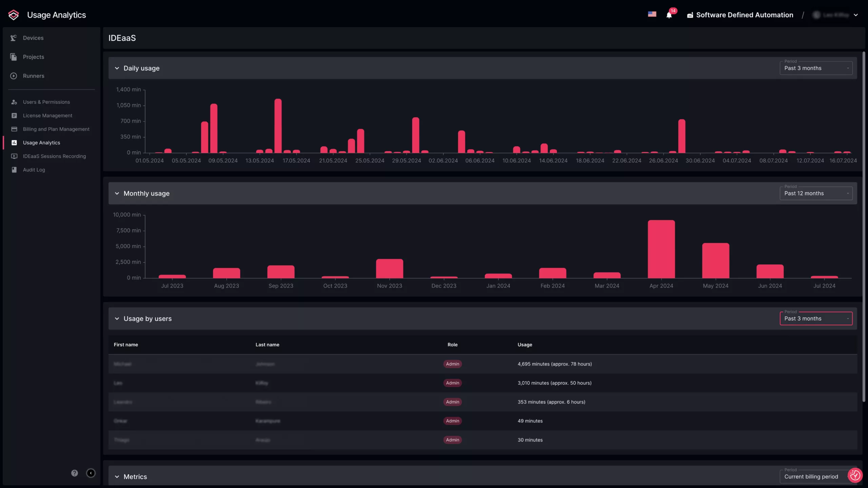This screenshot has width=868, height=488.
Task: Collapse the Usage by users section
Action: [117, 319]
